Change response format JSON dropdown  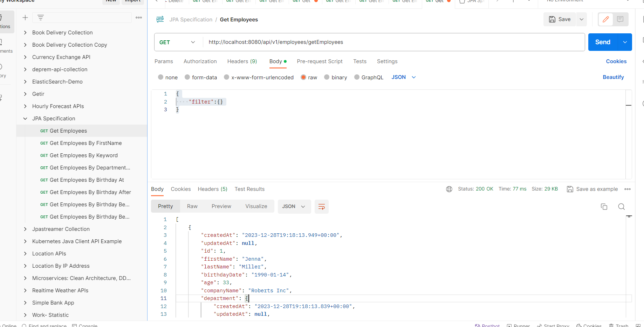[294, 207]
